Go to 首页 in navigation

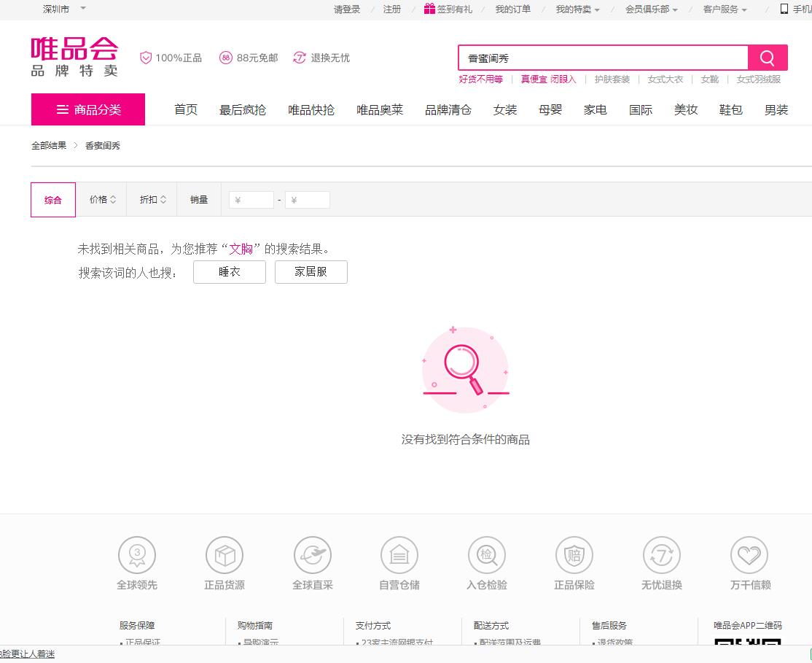tap(186, 110)
